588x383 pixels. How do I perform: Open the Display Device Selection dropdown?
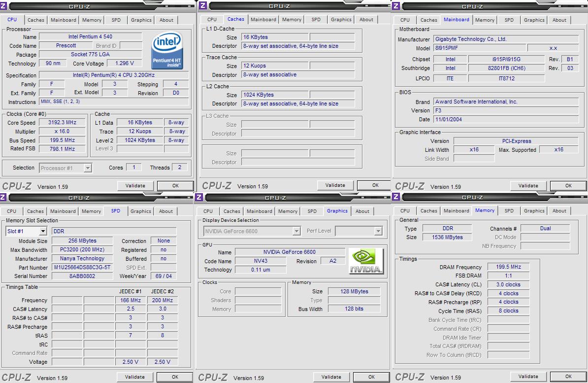[x=297, y=231]
